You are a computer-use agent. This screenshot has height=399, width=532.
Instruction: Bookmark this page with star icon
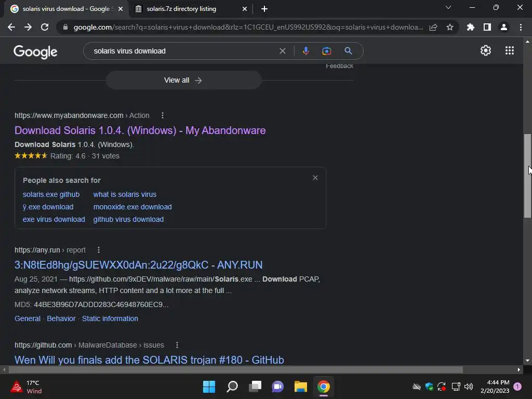point(450,27)
